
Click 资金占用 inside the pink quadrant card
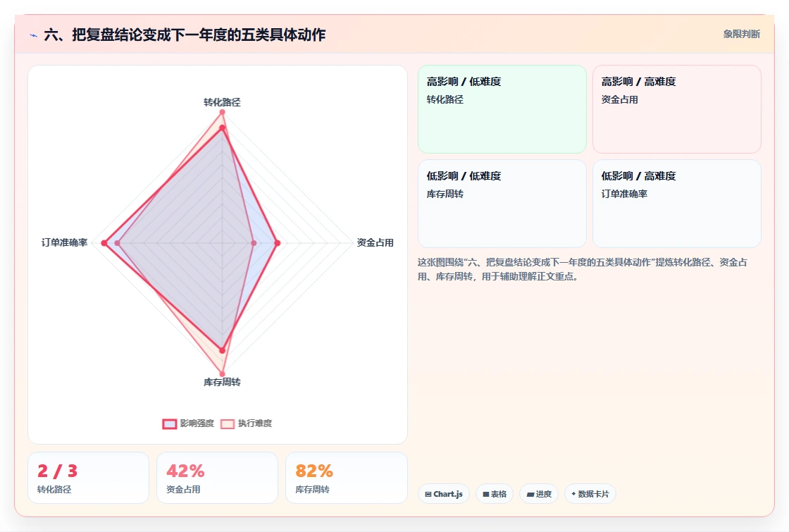619,99
